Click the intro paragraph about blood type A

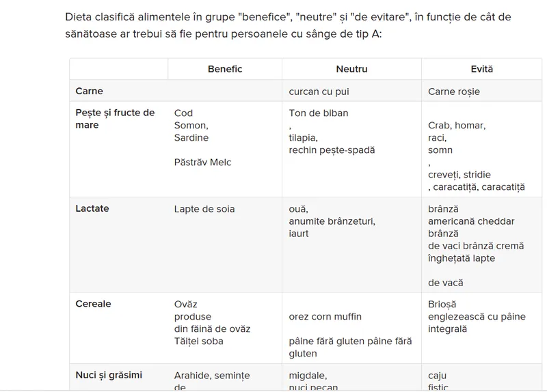coord(288,25)
